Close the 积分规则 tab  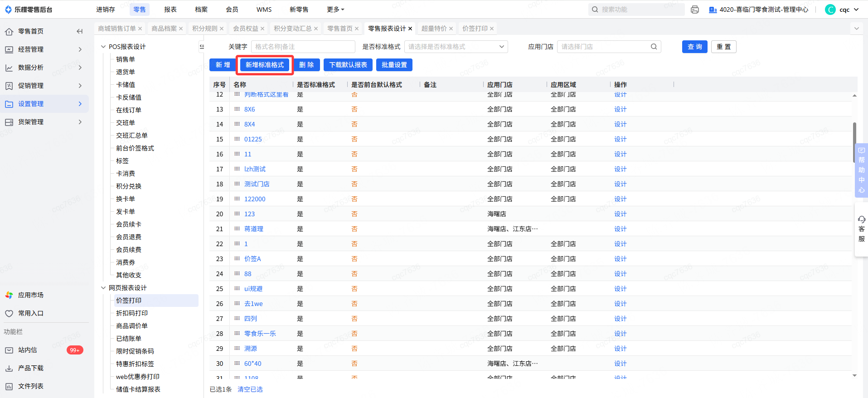click(222, 29)
